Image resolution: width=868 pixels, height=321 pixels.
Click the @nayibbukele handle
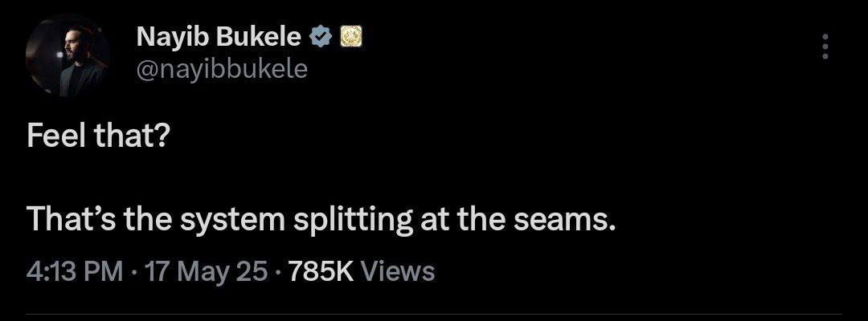(222, 69)
